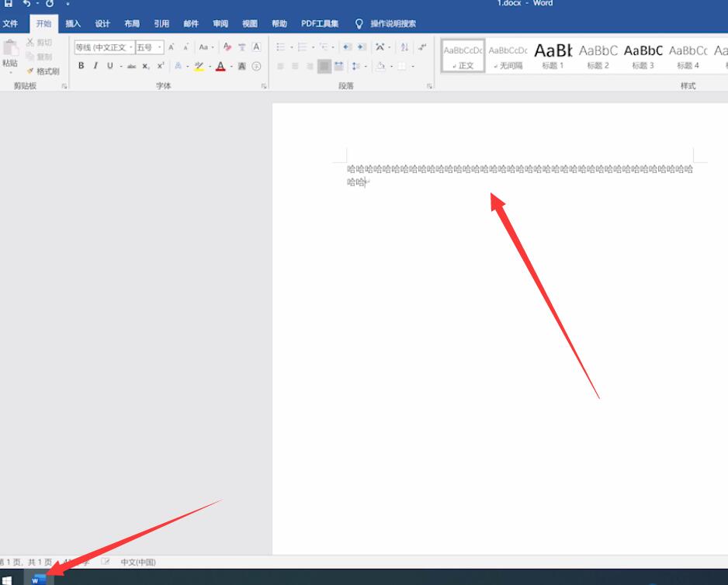
Task: Toggle justified text alignment
Action: pyautogui.click(x=324, y=67)
